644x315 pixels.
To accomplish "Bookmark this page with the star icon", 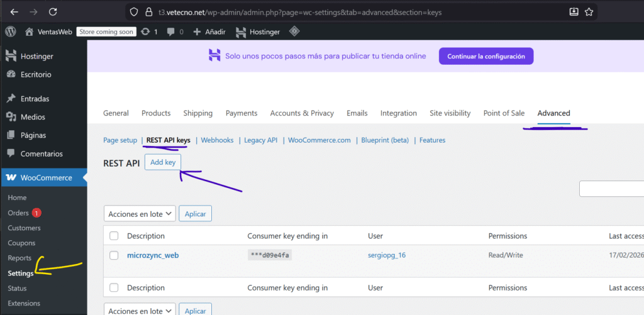I will (589, 12).
